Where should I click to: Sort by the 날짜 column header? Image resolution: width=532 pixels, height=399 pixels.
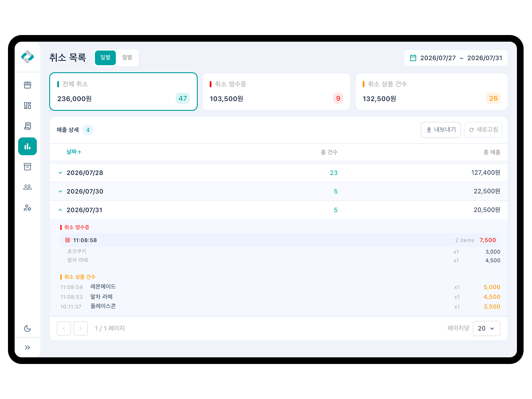[74, 152]
